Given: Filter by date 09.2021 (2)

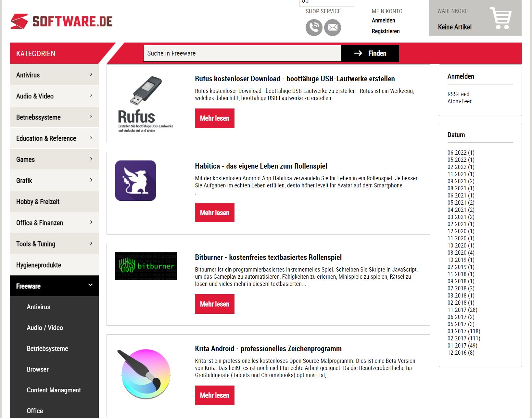Looking at the screenshot, I should coord(461,181).
